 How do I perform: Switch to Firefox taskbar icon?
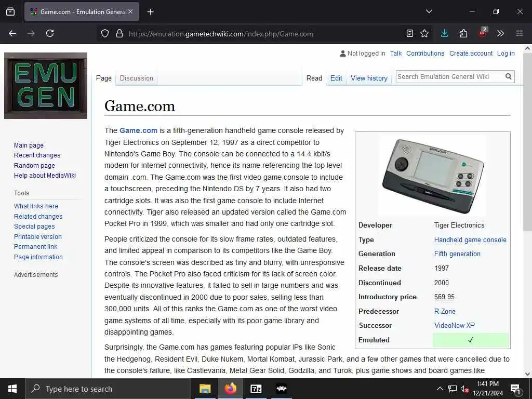230,389
